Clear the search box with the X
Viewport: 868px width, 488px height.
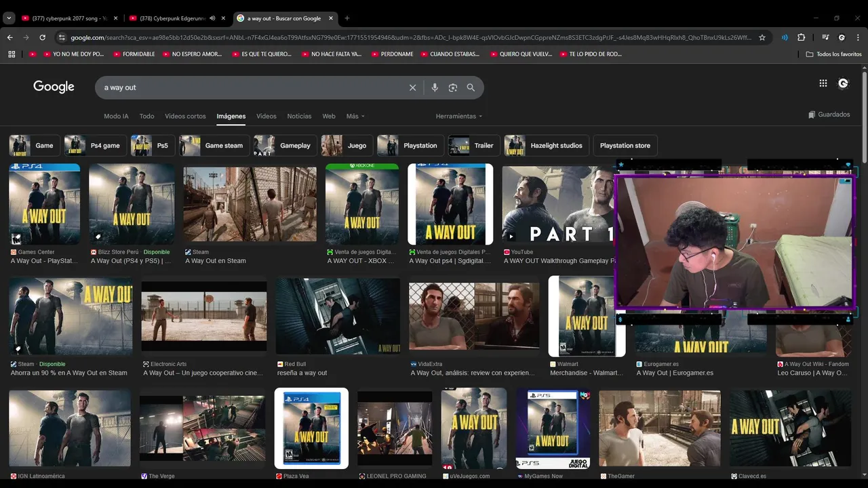(x=412, y=87)
